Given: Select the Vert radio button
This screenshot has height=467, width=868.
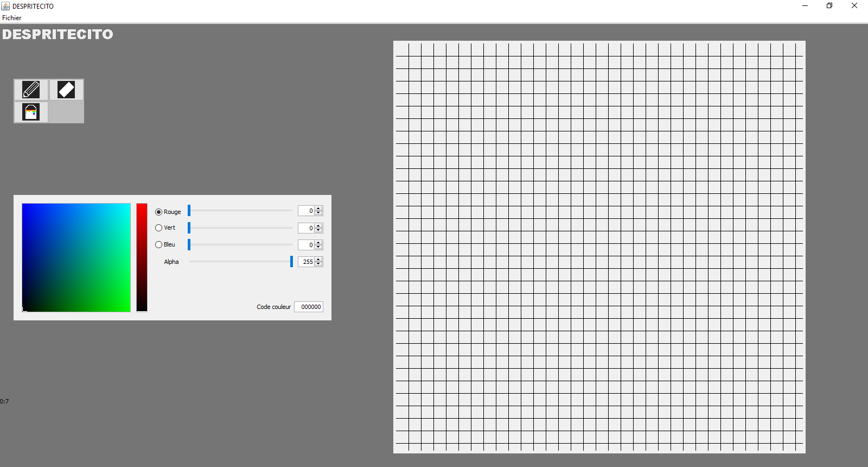Looking at the screenshot, I should (158, 228).
